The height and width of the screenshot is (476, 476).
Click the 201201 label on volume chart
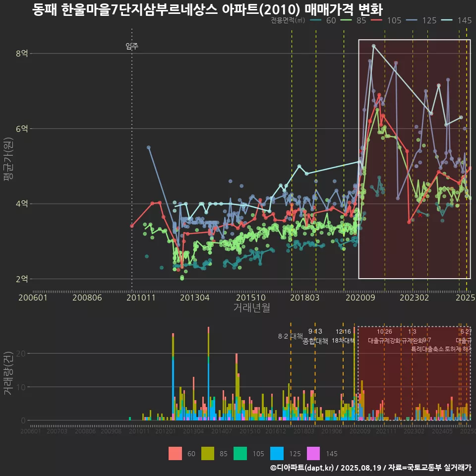[x=166, y=431]
